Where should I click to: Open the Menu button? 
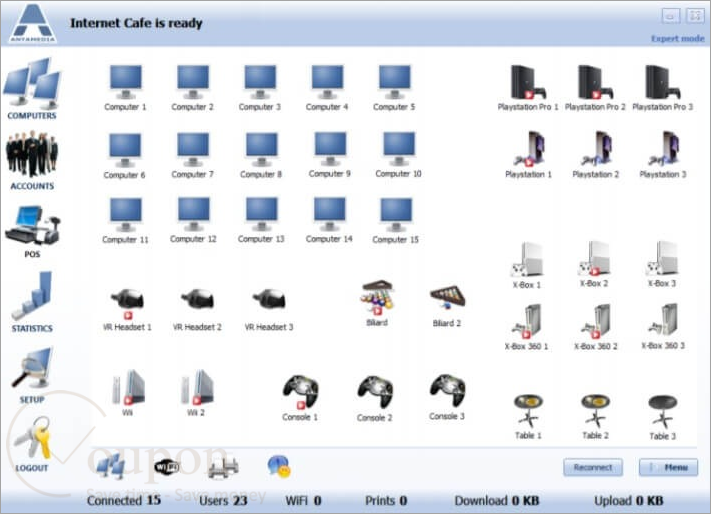(668, 467)
